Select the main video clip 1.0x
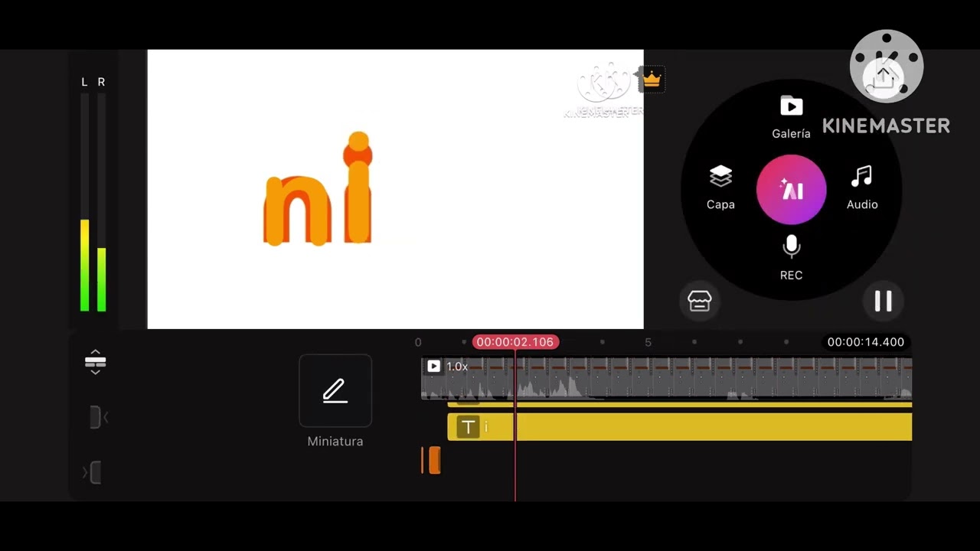 click(666, 378)
